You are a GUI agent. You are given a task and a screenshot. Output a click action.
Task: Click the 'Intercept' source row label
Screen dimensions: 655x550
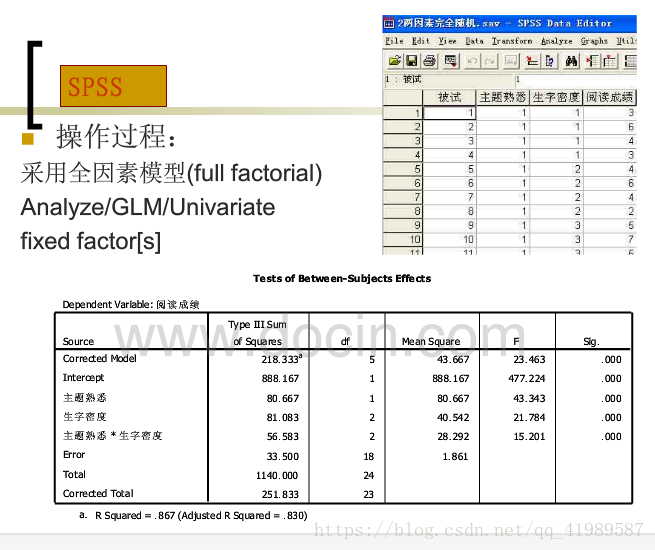pyautogui.click(x=83, y=378)
